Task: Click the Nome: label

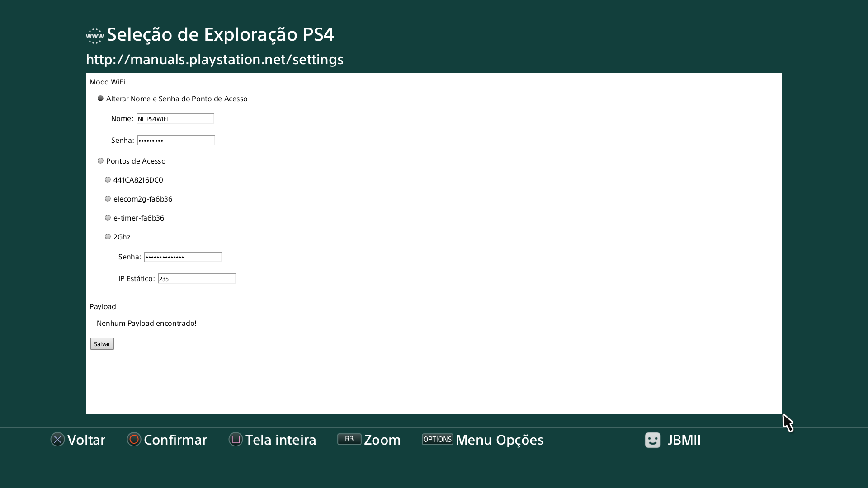Action: 123,118
